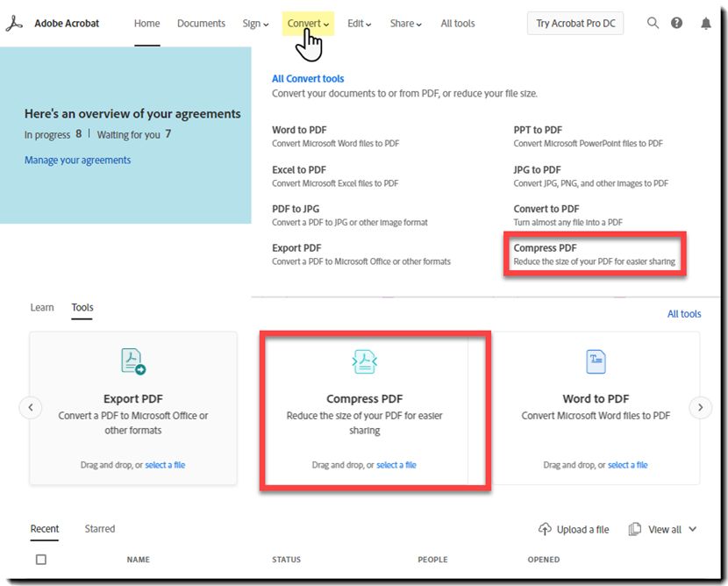The image size is (728, 586).
Task: Click the Export PDF card icon
Action: (133, 361)
